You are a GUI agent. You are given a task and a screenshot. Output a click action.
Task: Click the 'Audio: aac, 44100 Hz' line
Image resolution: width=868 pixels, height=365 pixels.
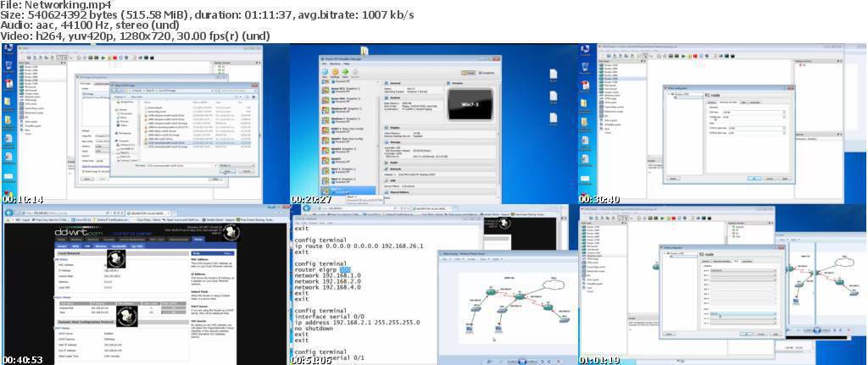tap(90, 25)
